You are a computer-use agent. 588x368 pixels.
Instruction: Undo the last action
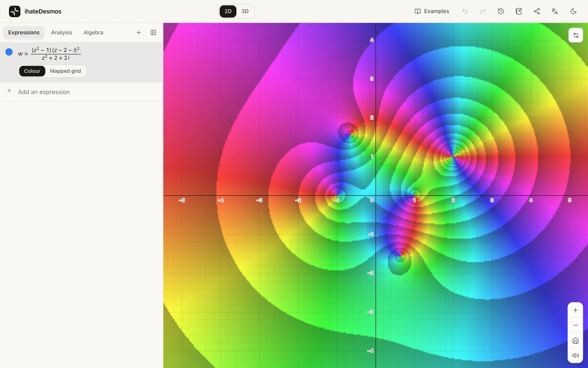465,11
